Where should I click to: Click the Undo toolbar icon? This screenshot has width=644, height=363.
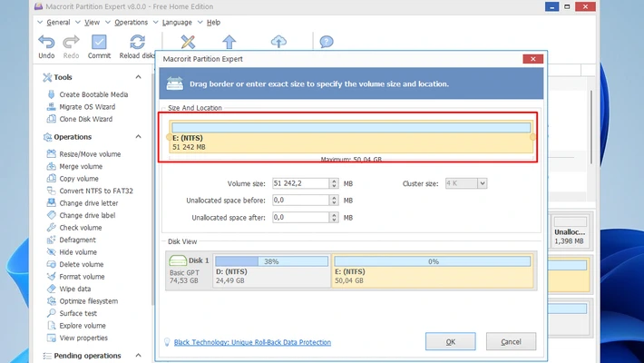46,42
